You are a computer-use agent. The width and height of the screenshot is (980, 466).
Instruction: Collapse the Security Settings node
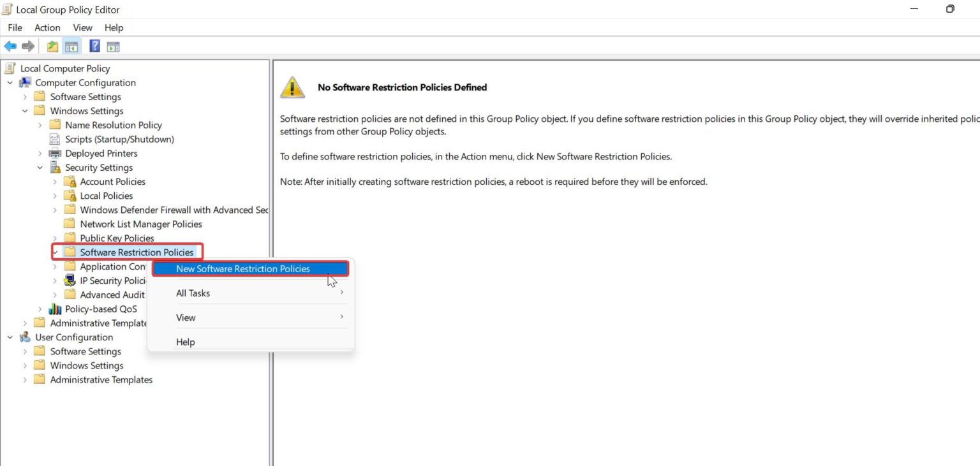click(x=40, y=167)
